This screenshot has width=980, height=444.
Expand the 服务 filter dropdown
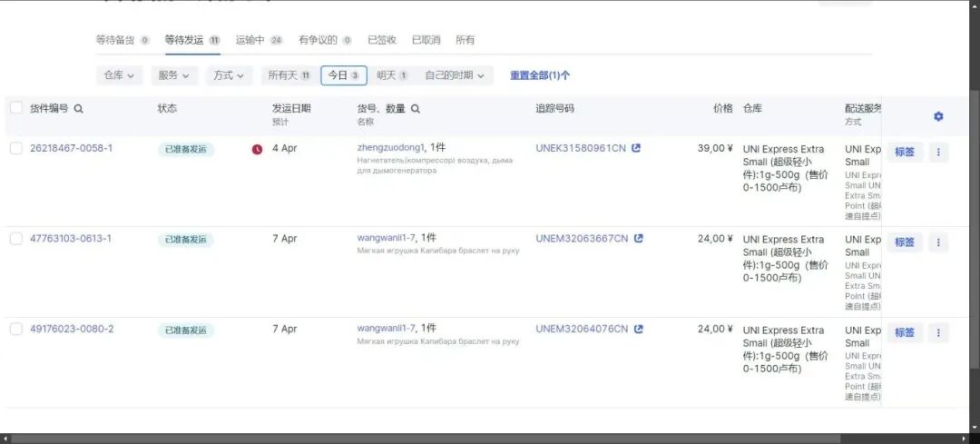[174, 75]
